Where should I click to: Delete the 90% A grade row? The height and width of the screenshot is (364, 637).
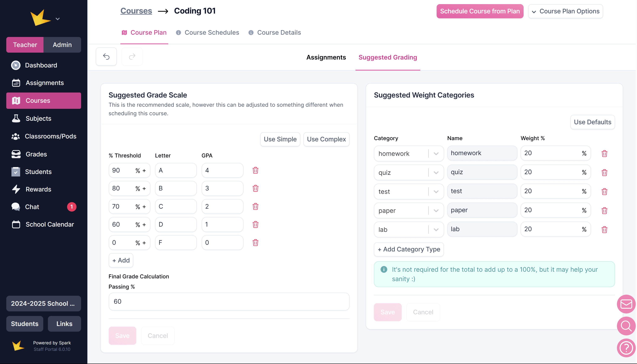click(x=255, y=170)
